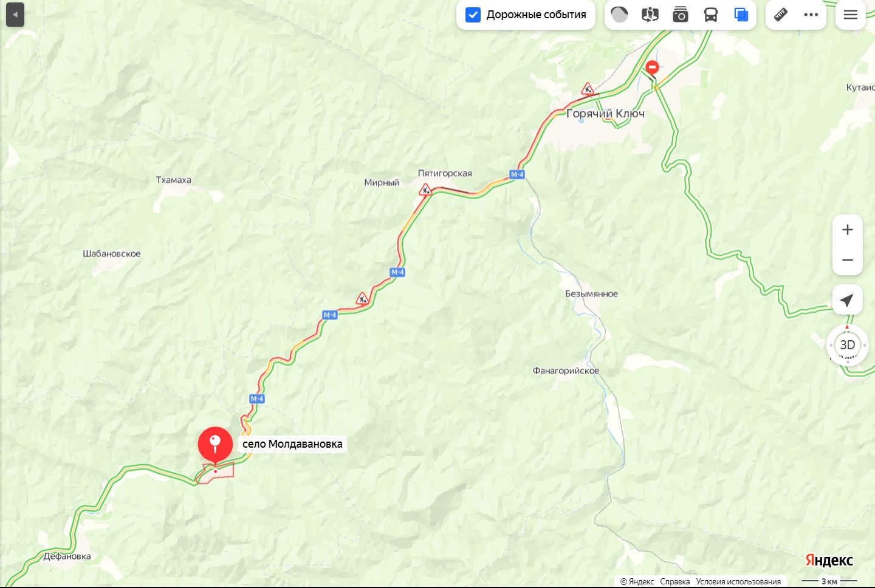Click the road closure sign near Горячий Ключ
Image resolution: width=875 pixels, height=588 pixels.
[653, 67]
